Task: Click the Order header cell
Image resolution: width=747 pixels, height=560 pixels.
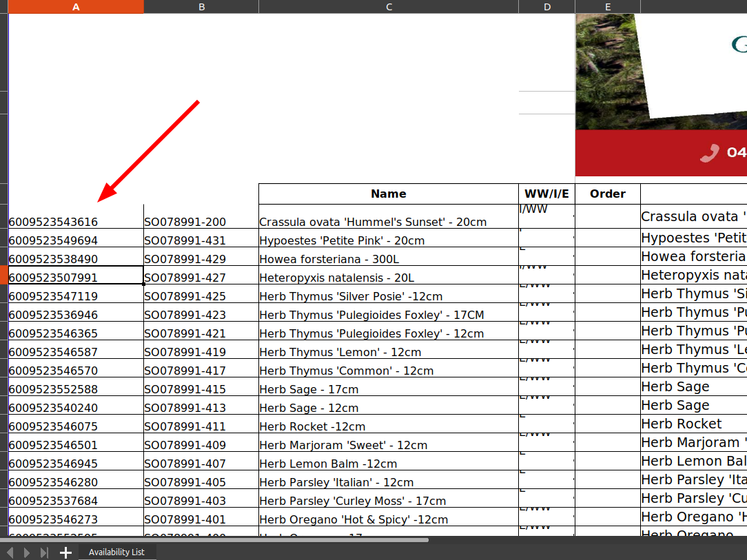Action: coord(608,194)
